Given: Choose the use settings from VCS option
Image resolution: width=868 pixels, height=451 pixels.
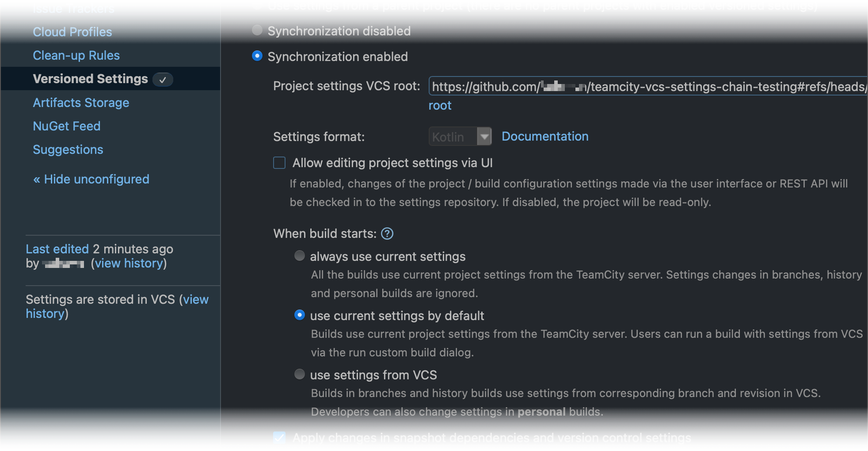Looking at the screenshot, I should click(300, 375).
